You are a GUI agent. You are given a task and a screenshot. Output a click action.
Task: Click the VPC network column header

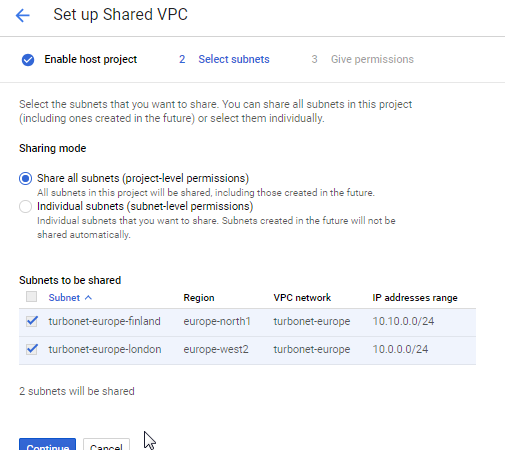(x=302, y=298)
